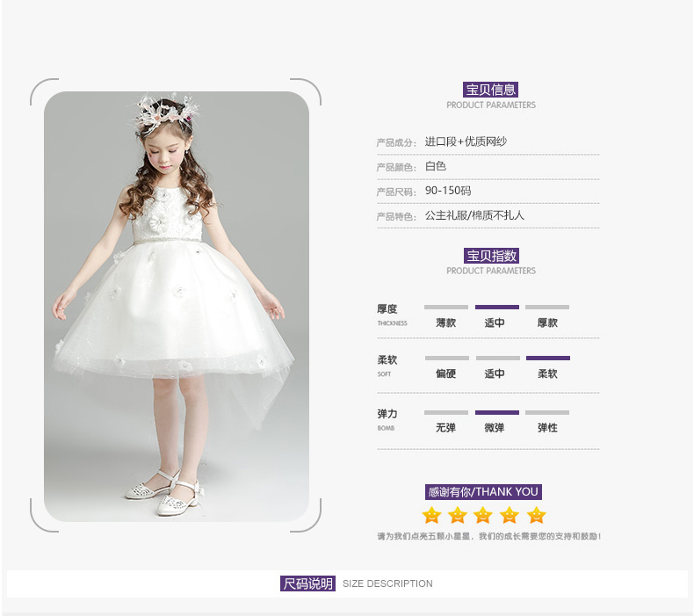The width and height of the screenshot is (694, 616).
Task: Click the second gold rating star
Action: pos(458,515)
